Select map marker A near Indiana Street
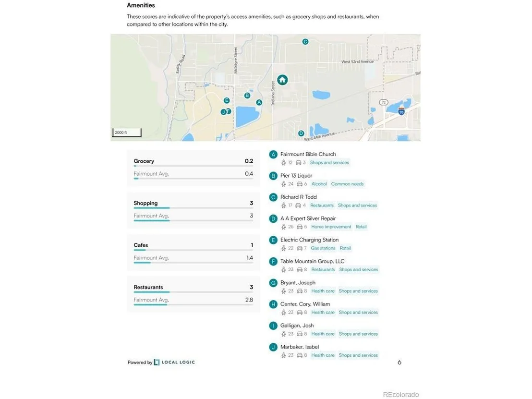 [259, 102]
